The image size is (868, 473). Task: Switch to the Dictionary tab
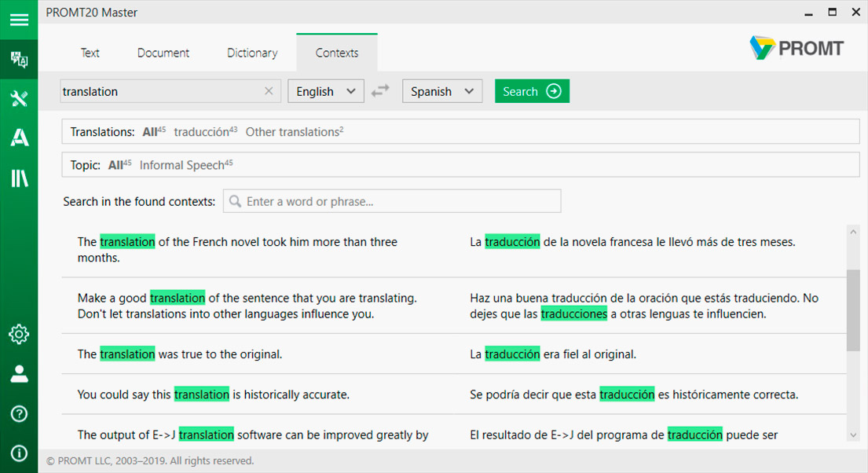coord(252,53)
